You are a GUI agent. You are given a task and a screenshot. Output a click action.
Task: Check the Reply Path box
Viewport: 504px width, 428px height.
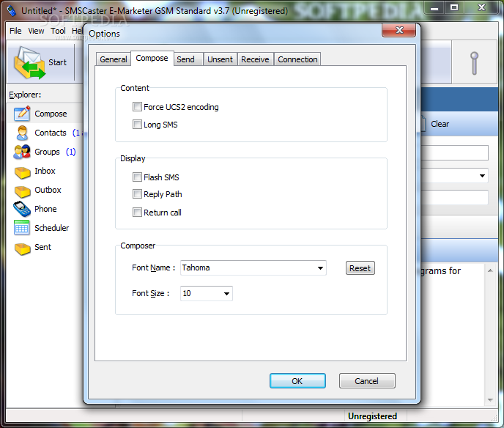(x=137, y=194)
